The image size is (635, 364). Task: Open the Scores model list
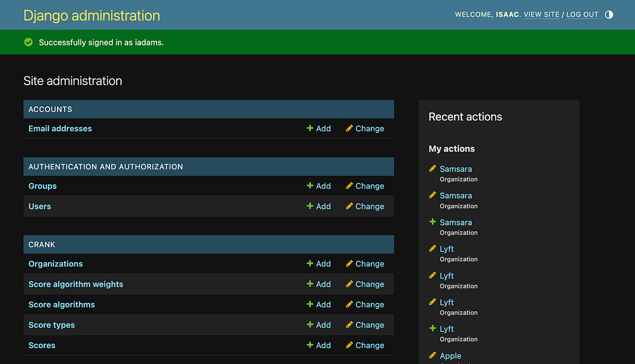pos(42,345)
